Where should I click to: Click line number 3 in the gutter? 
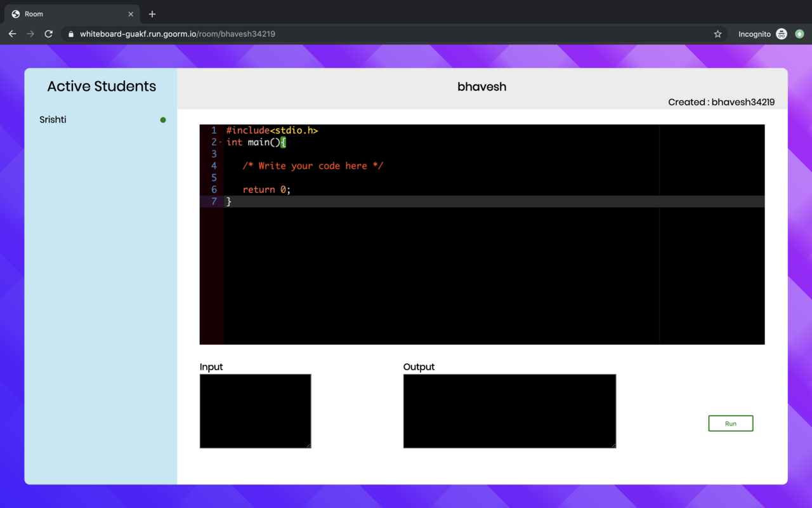[214, 154]
